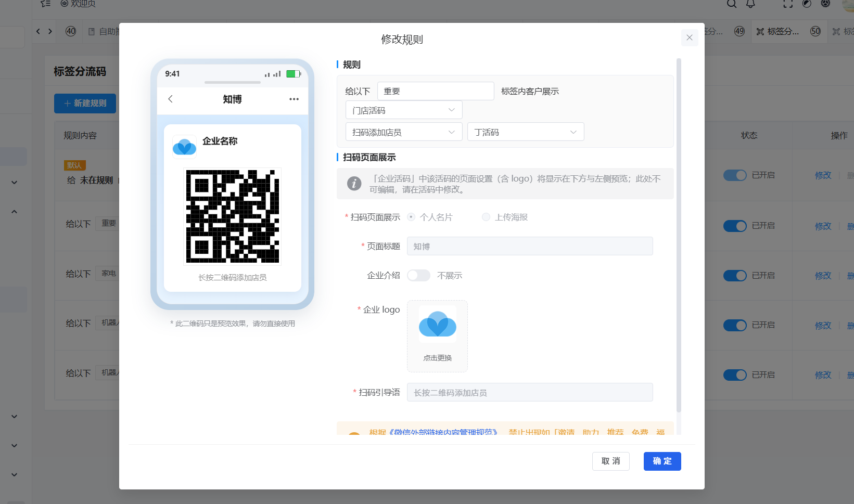Click 修改 link for the 家电 rule row

coord(823,276)
